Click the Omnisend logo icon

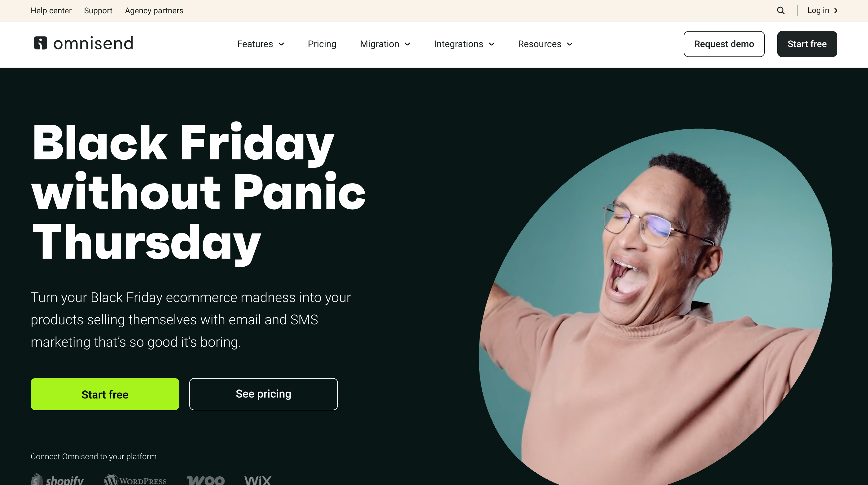pyautogui.click(x=41, y=43)
